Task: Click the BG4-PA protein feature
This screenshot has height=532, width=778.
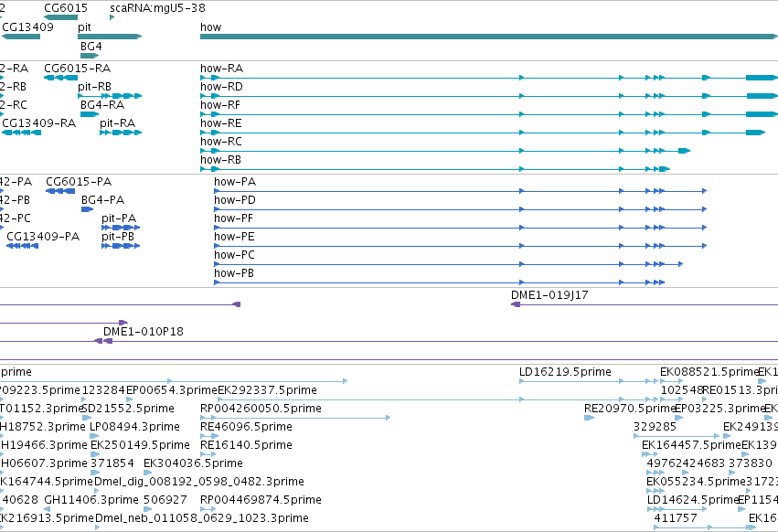Action: click(x=88, y=209)
